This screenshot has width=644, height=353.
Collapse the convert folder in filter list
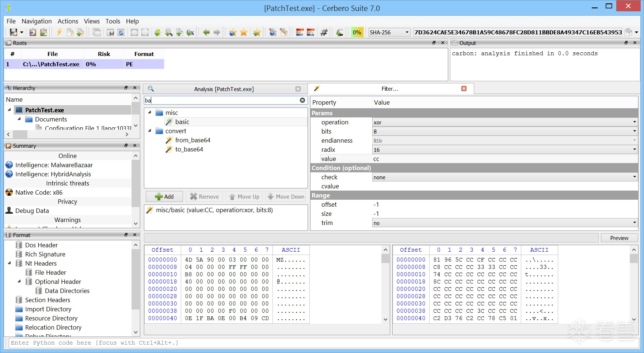click(x=150, y=131)
